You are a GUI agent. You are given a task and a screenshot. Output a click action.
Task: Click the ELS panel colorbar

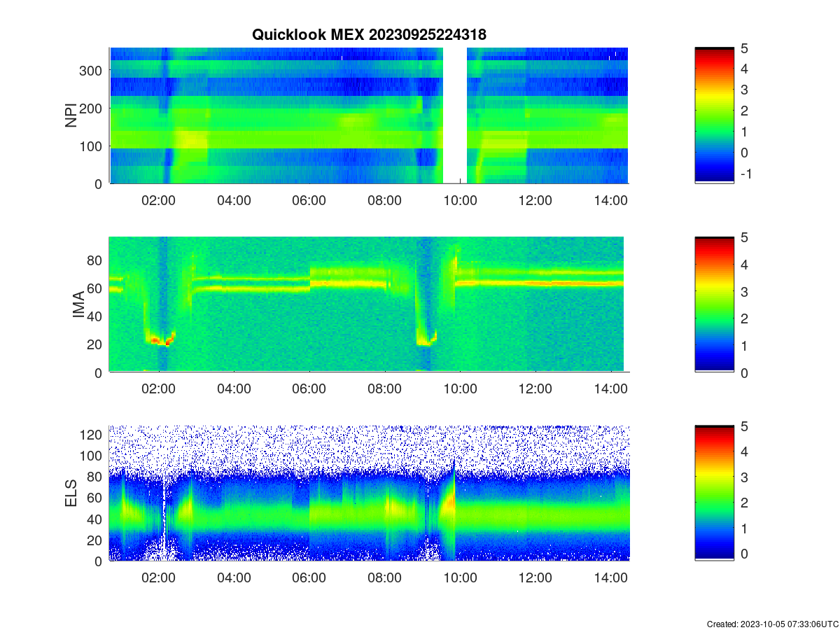coord(714,493)
